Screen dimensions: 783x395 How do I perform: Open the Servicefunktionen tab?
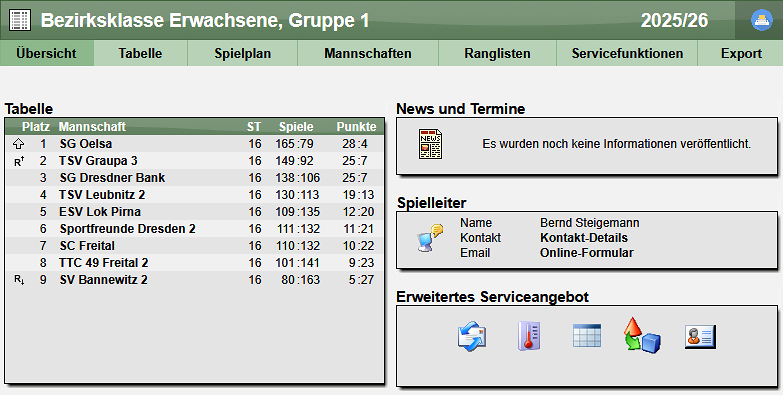pos(627,53)
